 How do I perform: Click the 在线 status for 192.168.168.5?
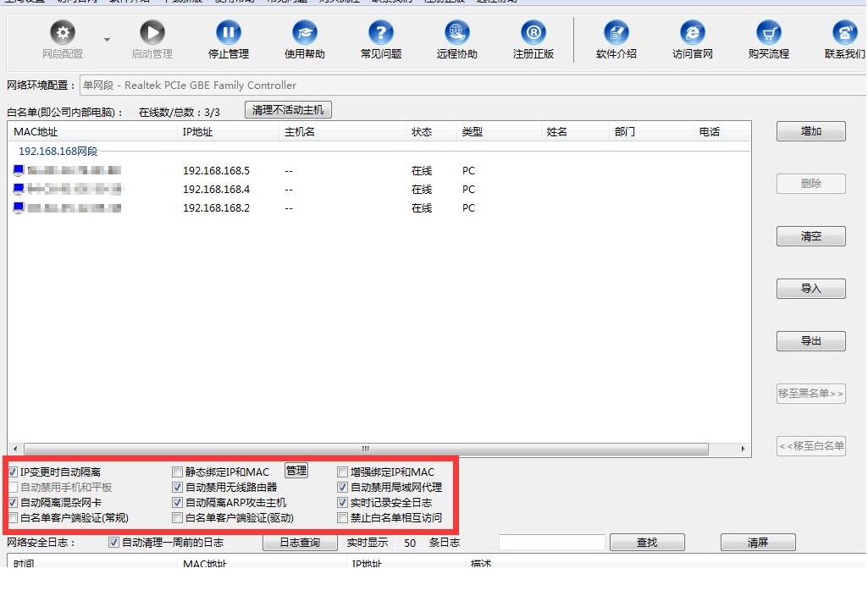(x=421, y=171)
